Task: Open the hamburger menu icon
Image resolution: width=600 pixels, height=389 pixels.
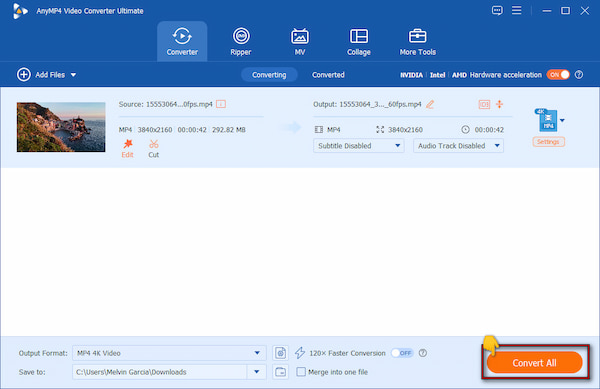Action: (517, 10)
